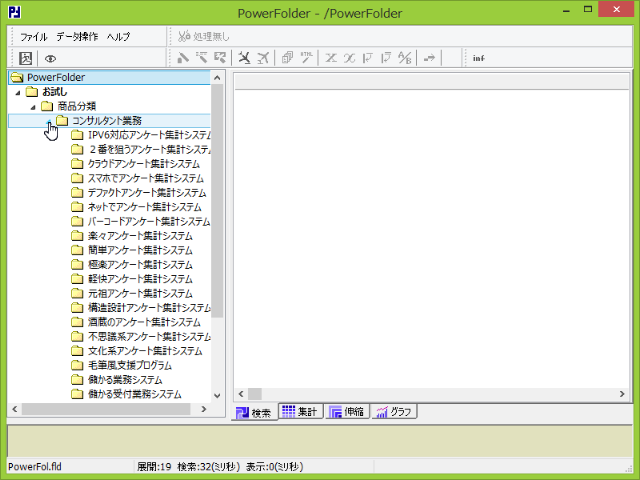Click tree panel scroll-left arrow
This screenshot has height=480, width=640.
point(15,409)
